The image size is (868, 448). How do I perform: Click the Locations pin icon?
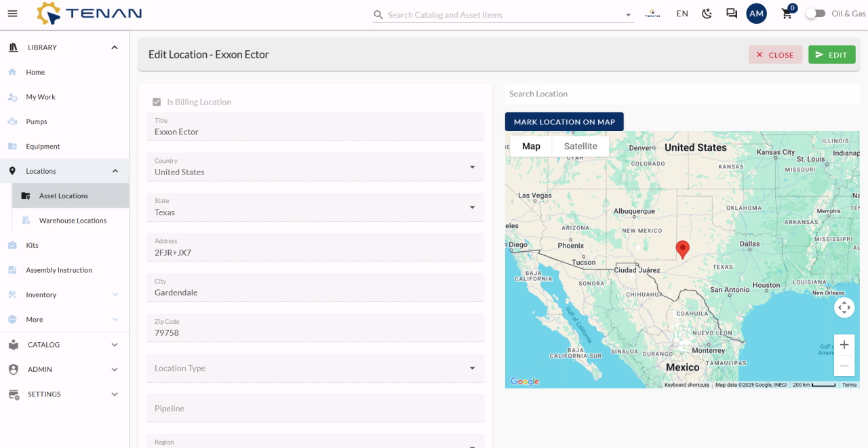pyautogui.click(x=12, y=171)
